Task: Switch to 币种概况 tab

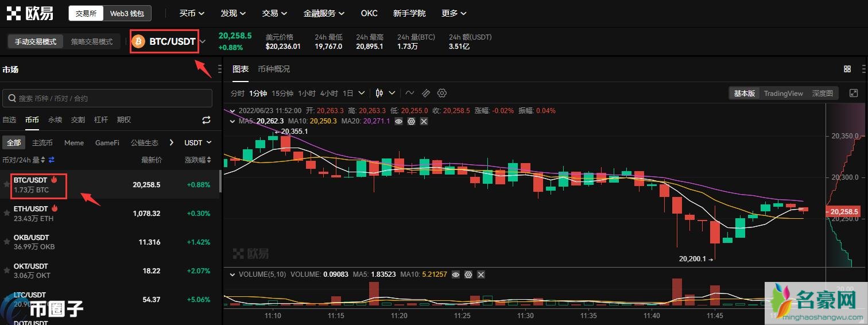Action: [274, 69]
